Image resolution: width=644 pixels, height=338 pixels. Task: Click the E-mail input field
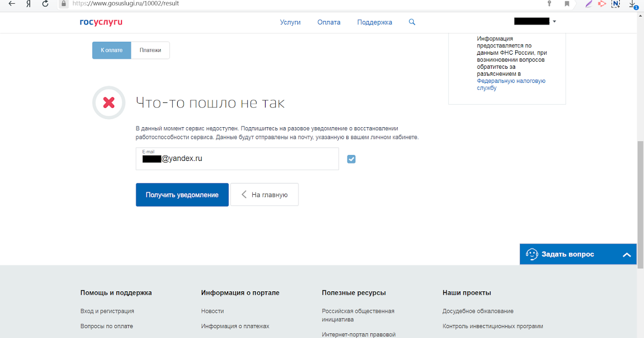click(x=237, y=159)
